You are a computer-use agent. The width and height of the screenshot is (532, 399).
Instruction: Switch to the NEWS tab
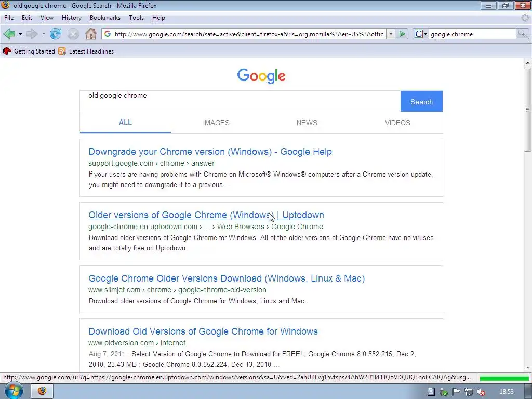pyautogui.click(x=307, y=123)
